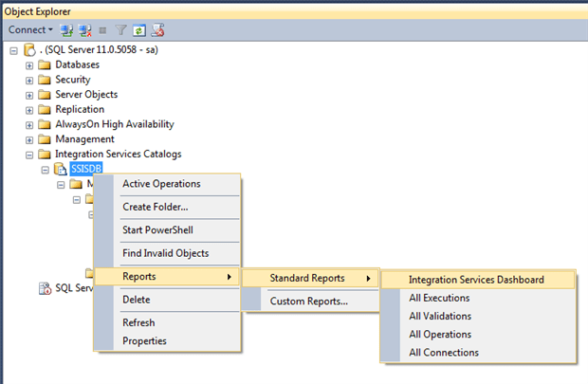Click the server name text with sa login
Image resolution: width=588 pixels, height=384 pixels.
[x=99, y=49]
